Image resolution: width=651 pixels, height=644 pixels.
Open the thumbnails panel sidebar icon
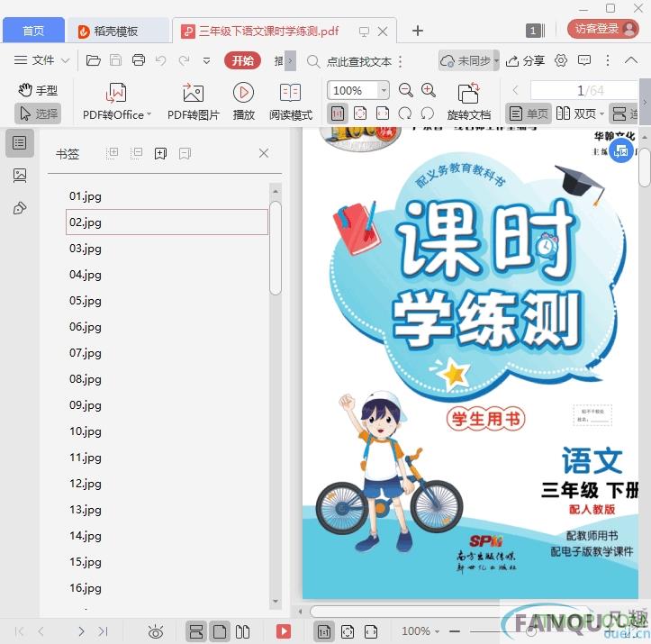[x=20, y=176]
